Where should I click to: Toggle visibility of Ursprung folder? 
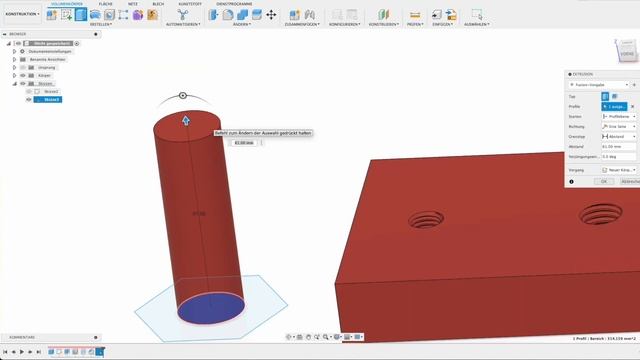[x=23, y=67]
